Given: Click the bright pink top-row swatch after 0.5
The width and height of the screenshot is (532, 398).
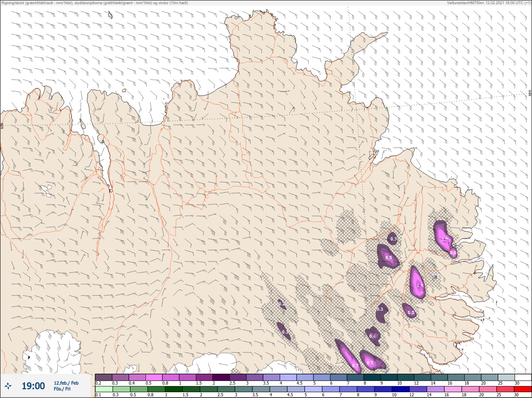Looking at the screenshot, I should point(154,377).
